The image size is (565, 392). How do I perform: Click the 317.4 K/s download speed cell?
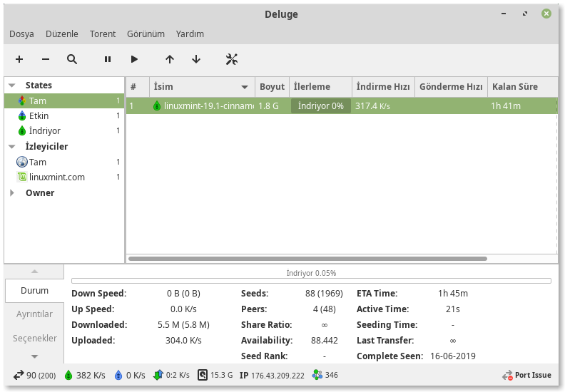(372, 105)
